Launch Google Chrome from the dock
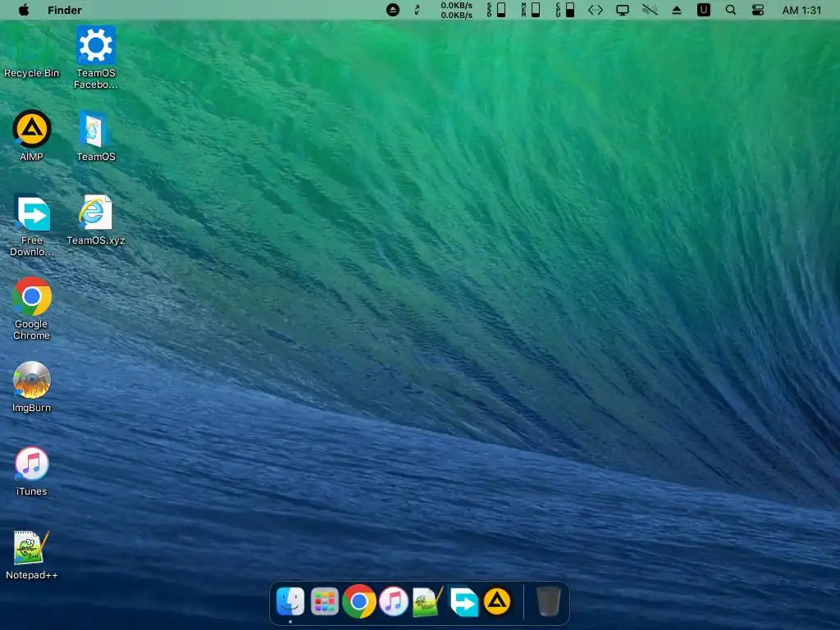This screenshot has height=630, width=840. (x=359, y=601)
